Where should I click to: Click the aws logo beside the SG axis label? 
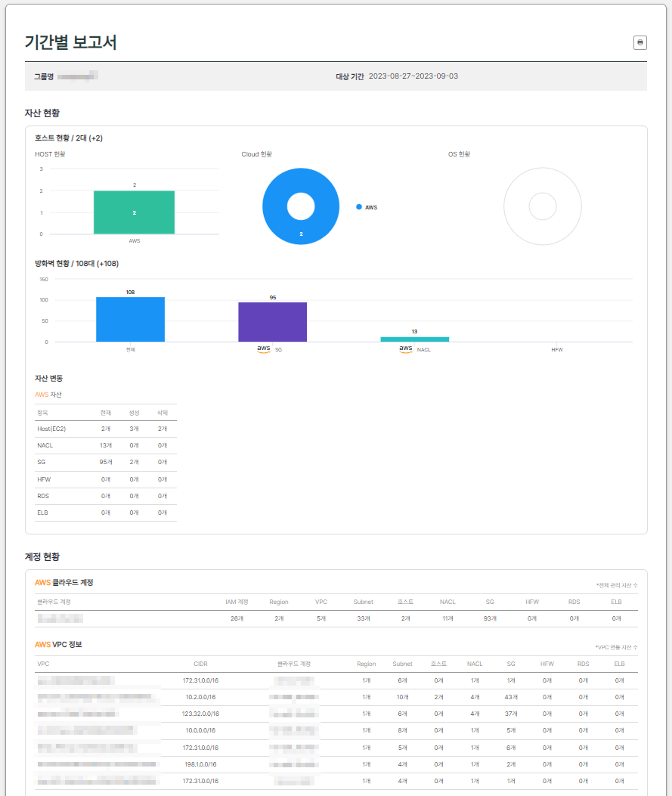tap(263, 348)
